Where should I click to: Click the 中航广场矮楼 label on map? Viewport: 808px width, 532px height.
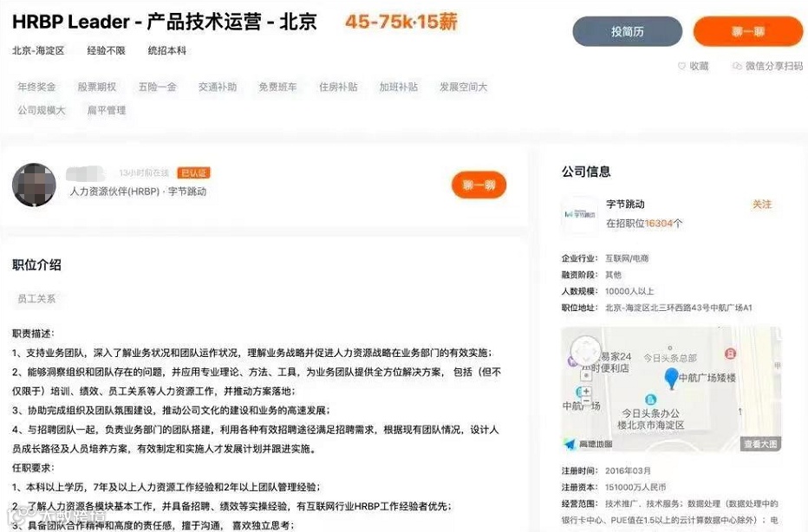(707, 378)
